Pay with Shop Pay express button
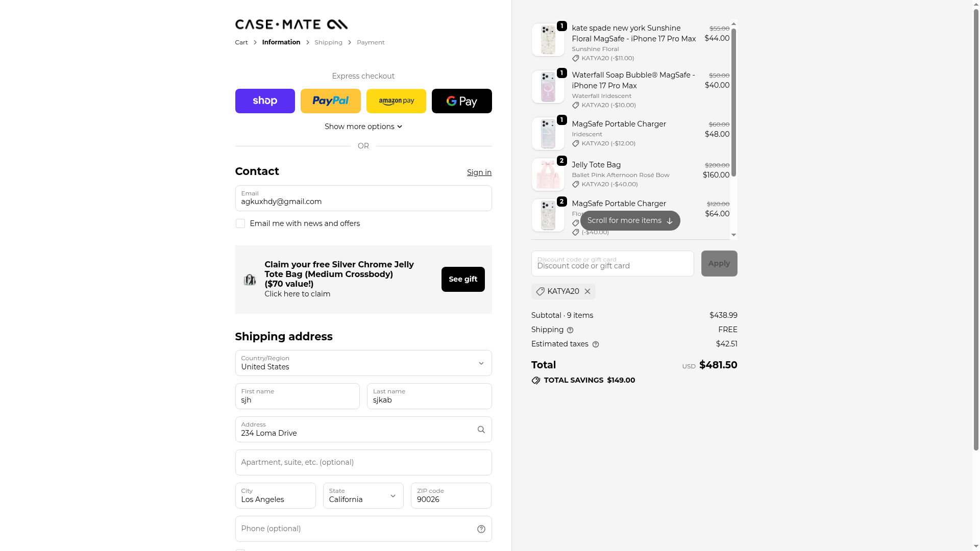Image resolution: width=980 pixels, height=551 pixels. click(x=265, y=101)
